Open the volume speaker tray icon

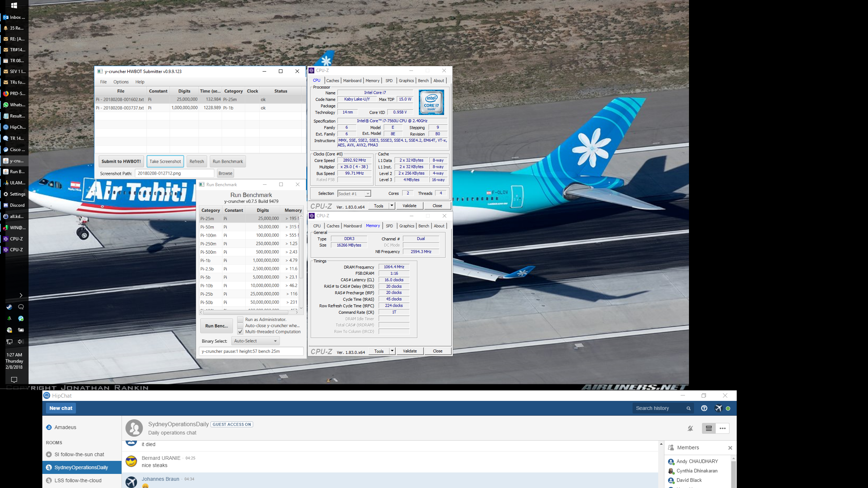click(21, 341)
